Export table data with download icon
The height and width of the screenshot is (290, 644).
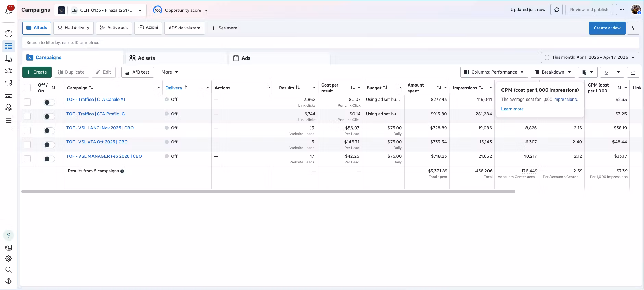point(606,72)
